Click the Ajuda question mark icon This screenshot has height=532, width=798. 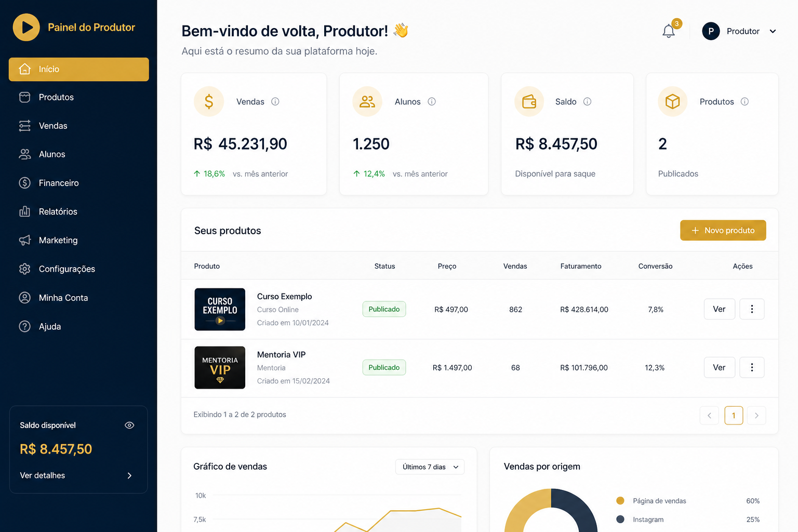point(24,326)
